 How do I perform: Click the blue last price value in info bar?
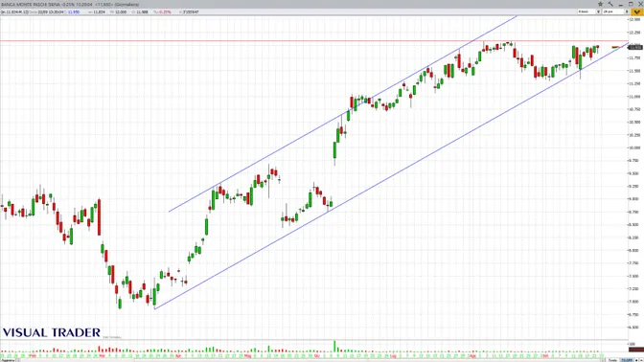[74, 11]
